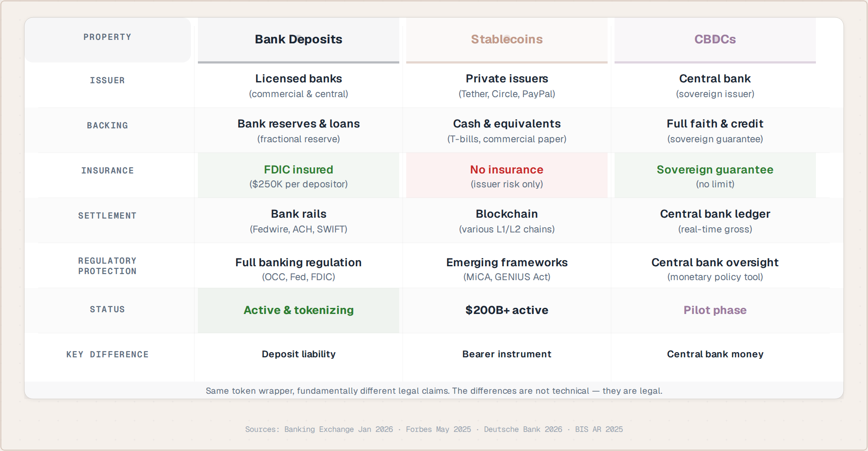Click 'Deutsche Bank 2026' source
The height and width of the screenshot is (451, 868).
pos(523,429)
